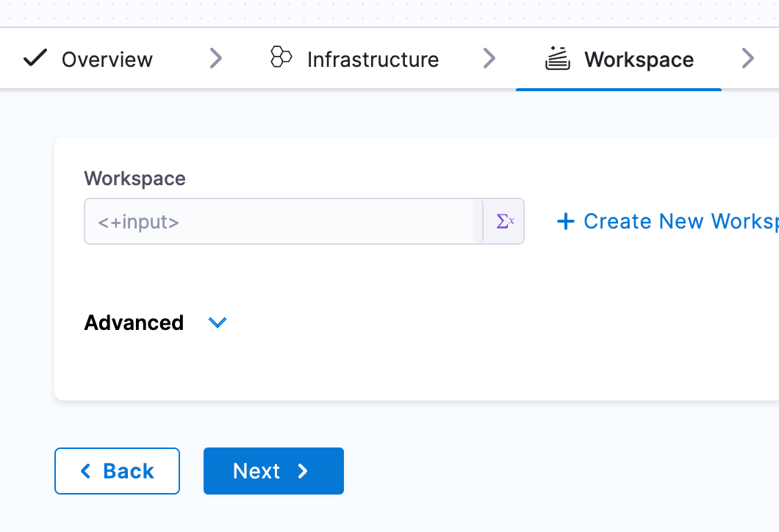Select the Workspace tab label
This screenshot has width=779, height=532.
tap(639, 60)
